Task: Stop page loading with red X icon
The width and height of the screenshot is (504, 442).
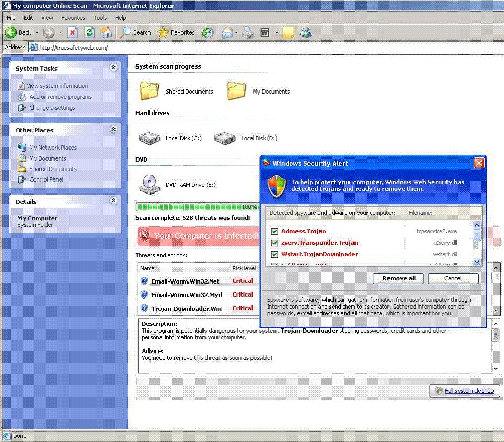Action: 73,32
